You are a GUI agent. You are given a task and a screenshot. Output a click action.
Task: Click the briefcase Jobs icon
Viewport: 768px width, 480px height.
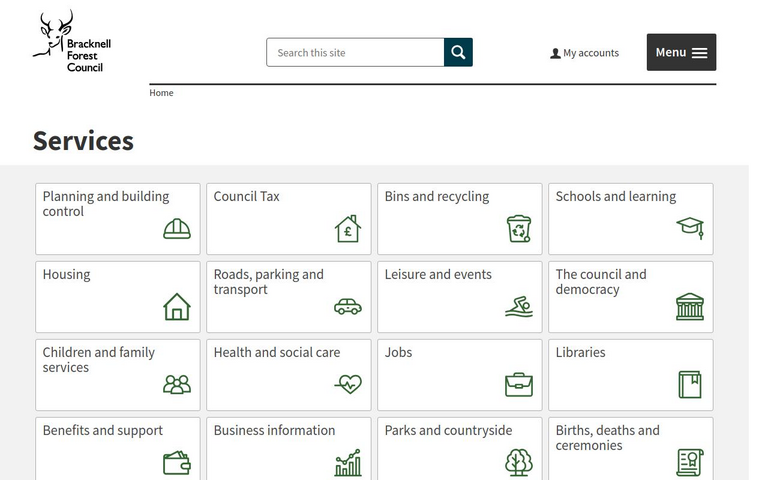click(519, 385)
